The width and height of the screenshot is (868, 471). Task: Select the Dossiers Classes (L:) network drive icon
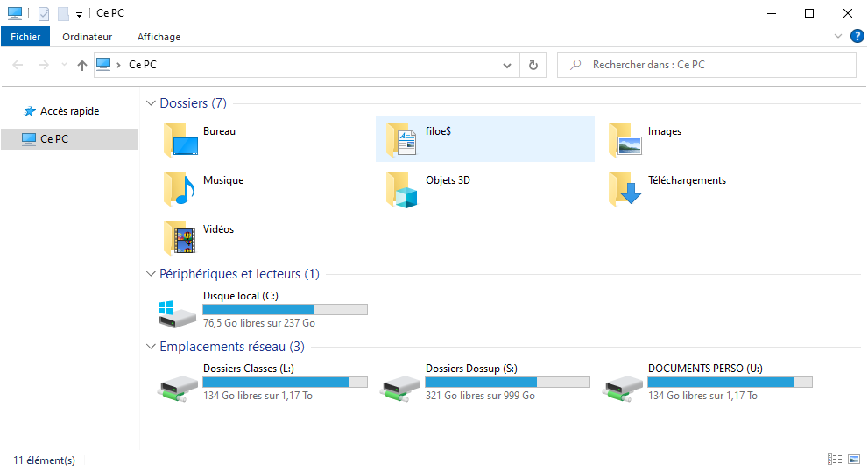click(177, 388)
